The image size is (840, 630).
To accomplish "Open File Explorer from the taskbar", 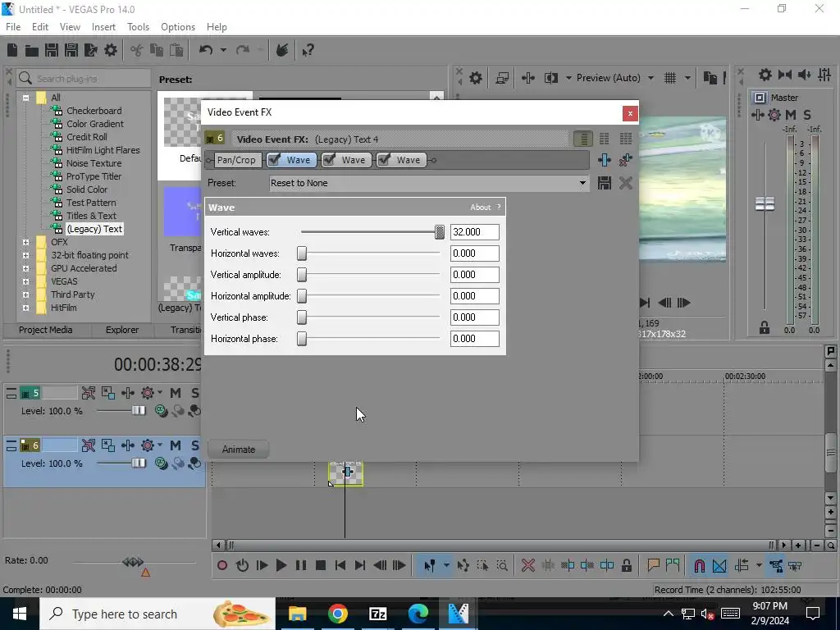I will (297, 614).
